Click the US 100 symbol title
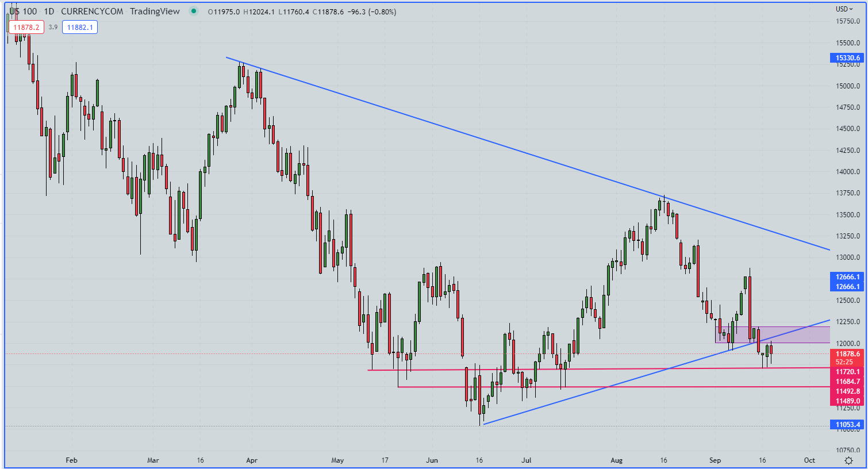The width and height of the screenshot is (868, 469). tap(23, 11)
